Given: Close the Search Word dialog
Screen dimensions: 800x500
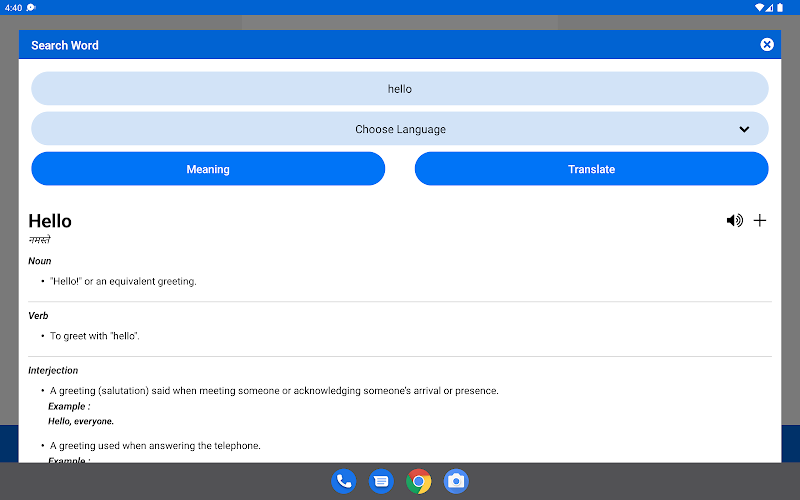Looking at the screenshot, I should [767, 45].
